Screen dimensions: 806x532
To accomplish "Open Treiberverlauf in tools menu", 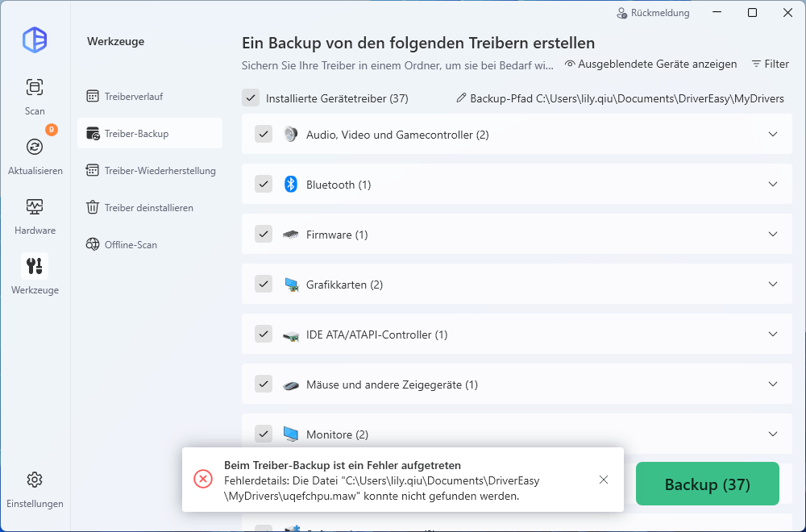I will (150, 96).
